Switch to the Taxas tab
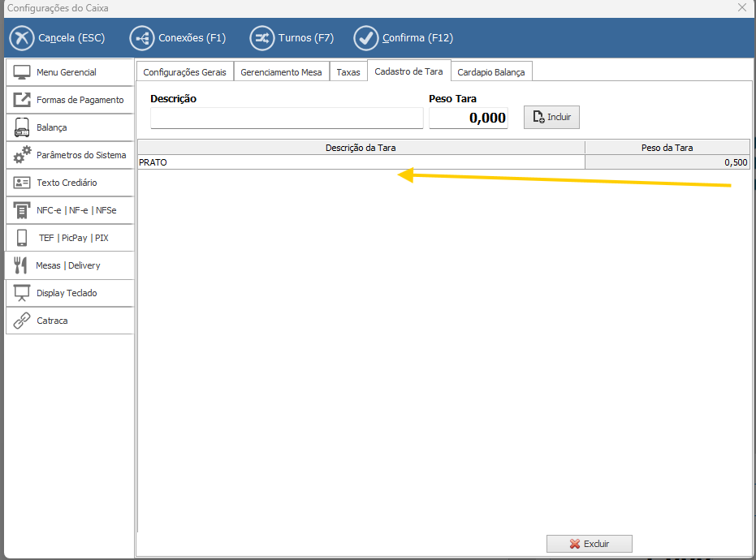756x560 pixels. (348, 72)
